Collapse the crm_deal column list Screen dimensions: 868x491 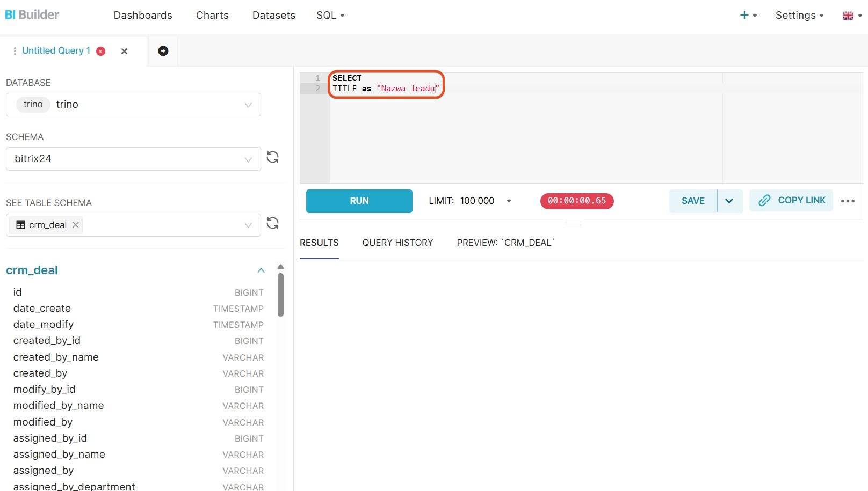[261, 270]
